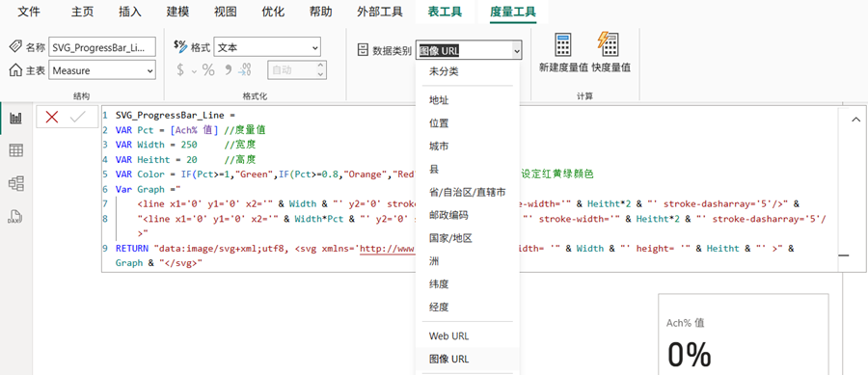The height and width of the screenshot is (375, 868).
Task: Open the 主表 Measure dropdown
Action: pyautogui.click(x=102, y=70)
